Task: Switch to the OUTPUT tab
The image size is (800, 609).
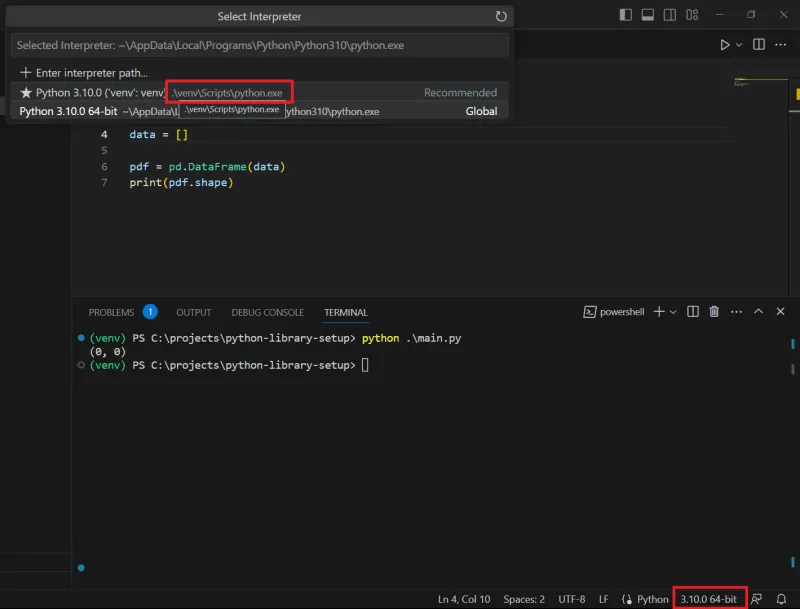Action: tap(193, 311)
